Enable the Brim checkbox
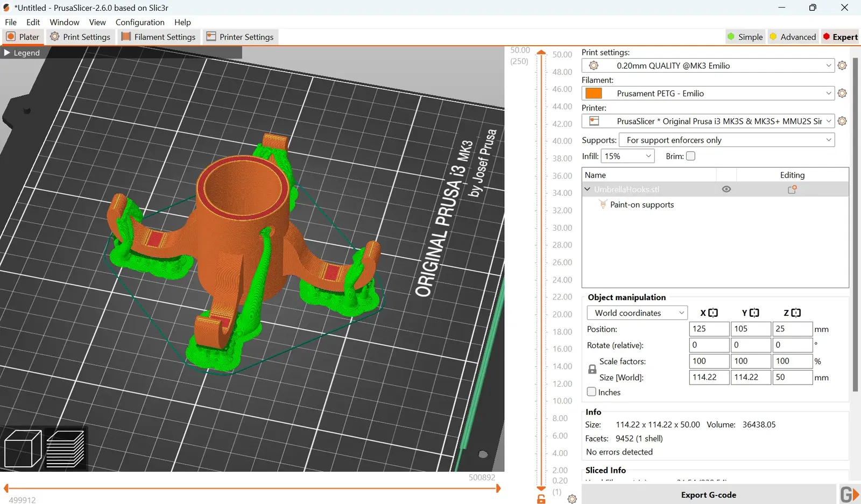 pos(691,156)
